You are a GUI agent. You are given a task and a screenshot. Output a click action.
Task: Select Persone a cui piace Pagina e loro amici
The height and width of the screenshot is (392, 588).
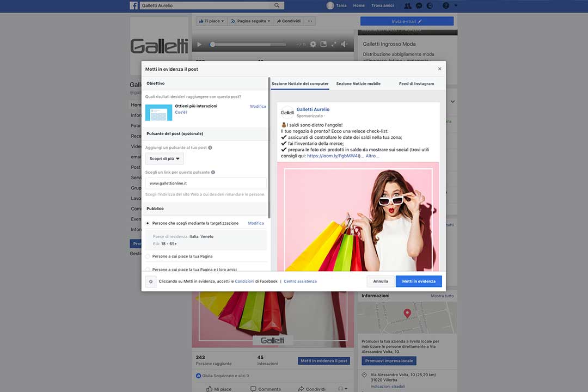(x=148, y=269)
